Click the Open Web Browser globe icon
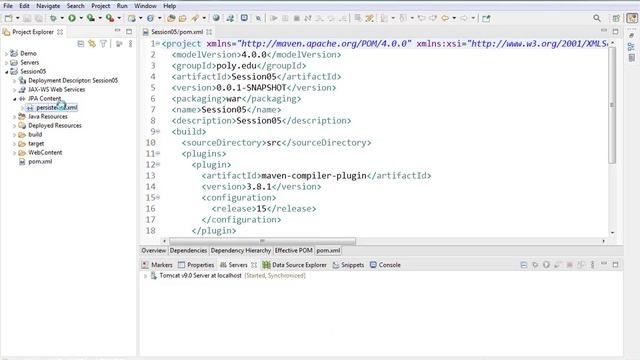Screen dimensions: 640x360 coord(216,18)
